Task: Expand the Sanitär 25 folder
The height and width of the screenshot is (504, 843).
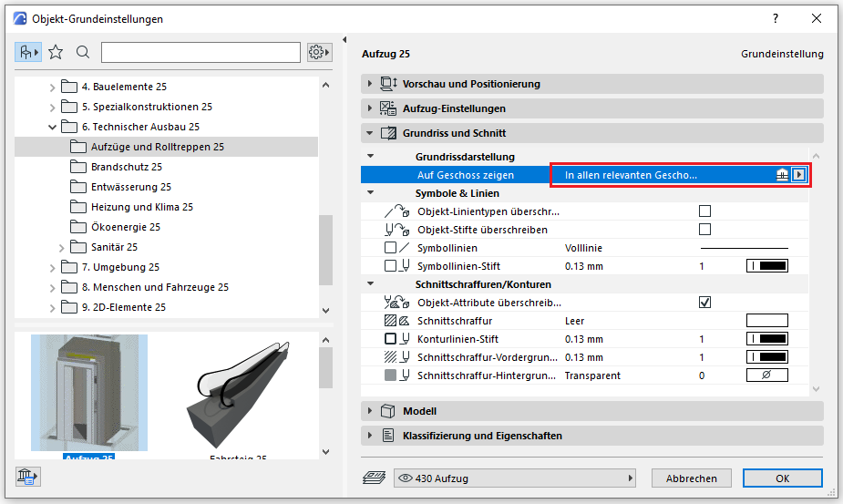Action: (62, 247)
